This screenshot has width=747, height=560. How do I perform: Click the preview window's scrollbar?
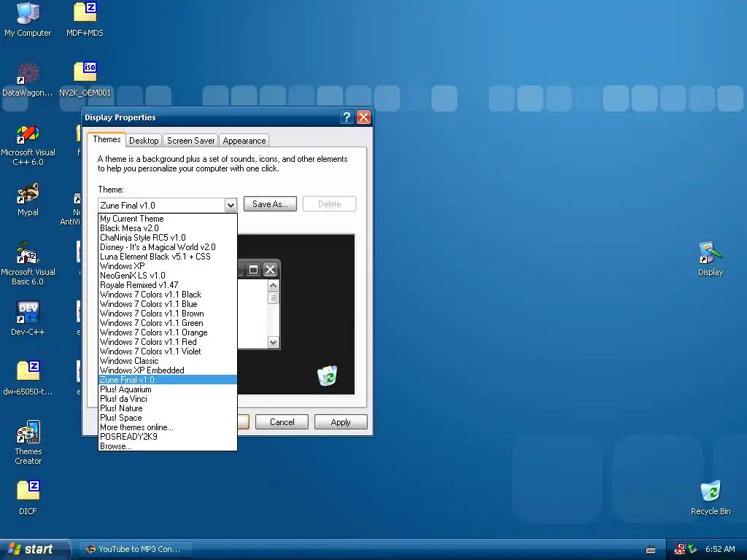273,314
